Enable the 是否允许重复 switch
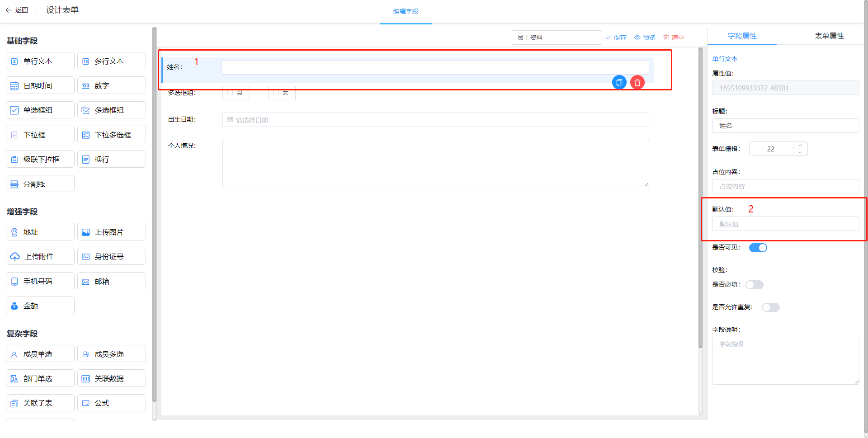This screenshot has width=868, height=438. click(770, 307)
